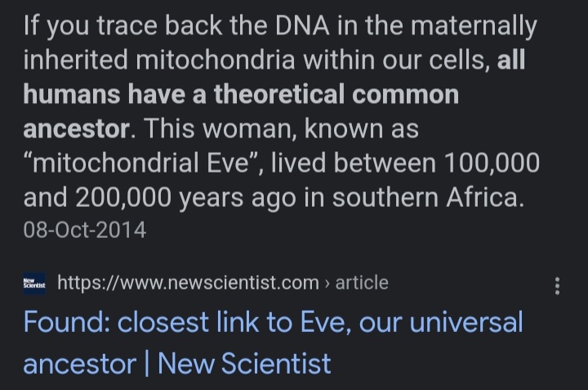
Task: Open 'Found: closest link to Eve' result title
Action: point(273,322)
